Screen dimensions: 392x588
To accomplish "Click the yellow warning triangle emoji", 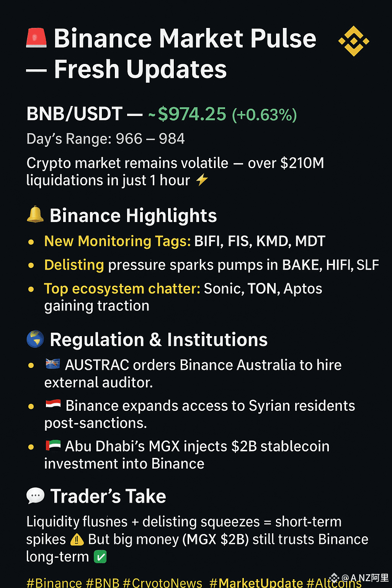I will click(x=77, y=539).
